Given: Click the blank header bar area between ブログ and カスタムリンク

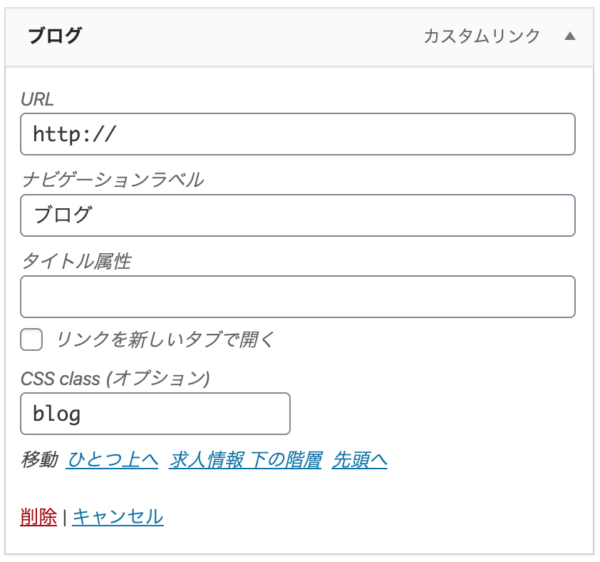Looking at the screenshot, I should (250, 36).
